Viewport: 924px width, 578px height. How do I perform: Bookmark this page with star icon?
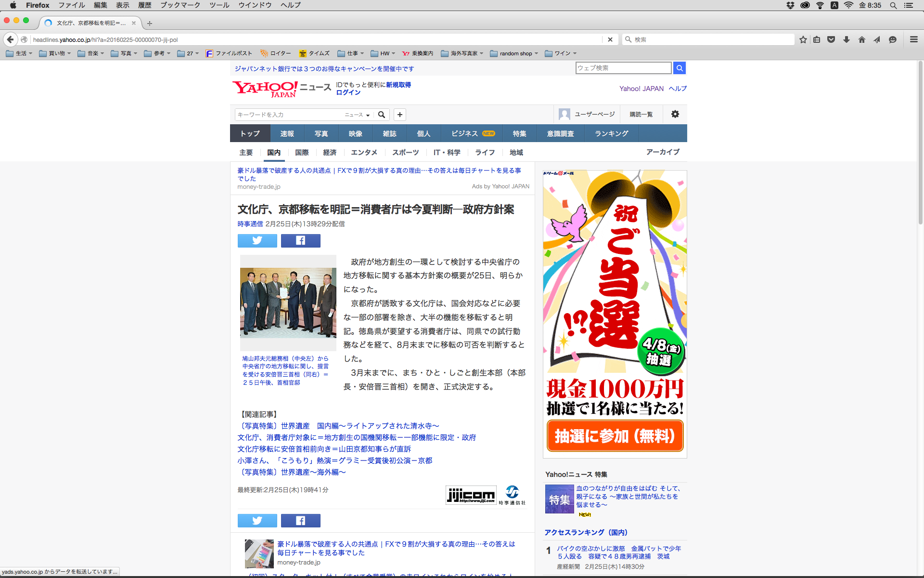[803, 39]
